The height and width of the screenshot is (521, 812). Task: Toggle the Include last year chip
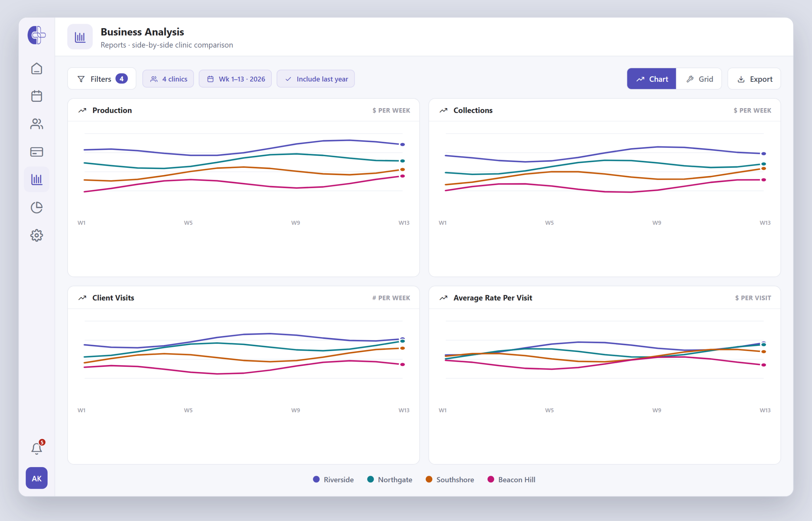click(x=316, y=79)
